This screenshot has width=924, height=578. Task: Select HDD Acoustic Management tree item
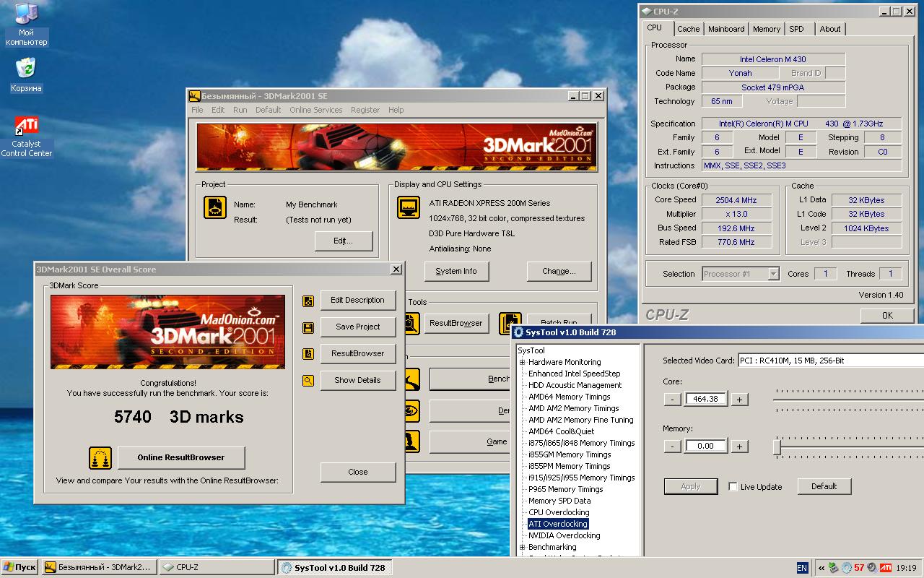click(575, 386)
